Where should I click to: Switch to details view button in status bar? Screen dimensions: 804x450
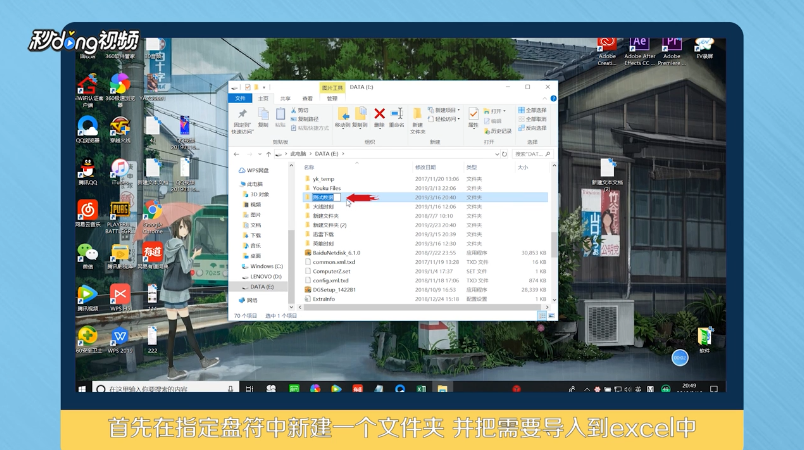point(542,316)
